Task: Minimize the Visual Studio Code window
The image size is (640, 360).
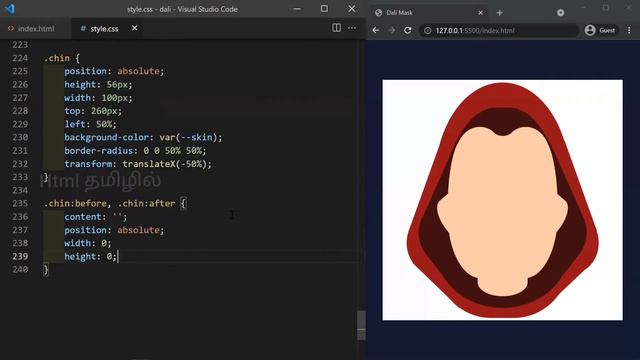Action: click(x=297, y=9)
